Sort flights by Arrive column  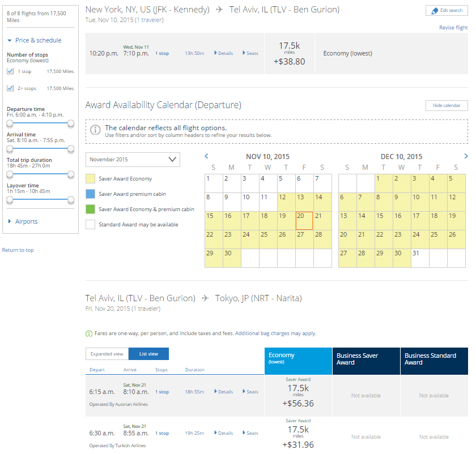tap(130, 370)
